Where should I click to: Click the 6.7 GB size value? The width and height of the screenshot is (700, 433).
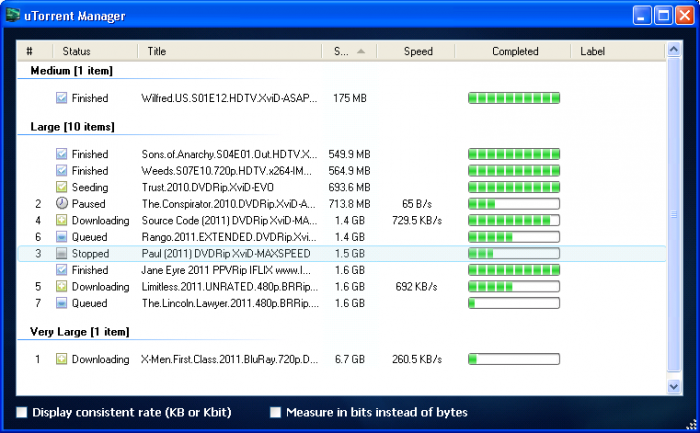click(x=350, y=359)
